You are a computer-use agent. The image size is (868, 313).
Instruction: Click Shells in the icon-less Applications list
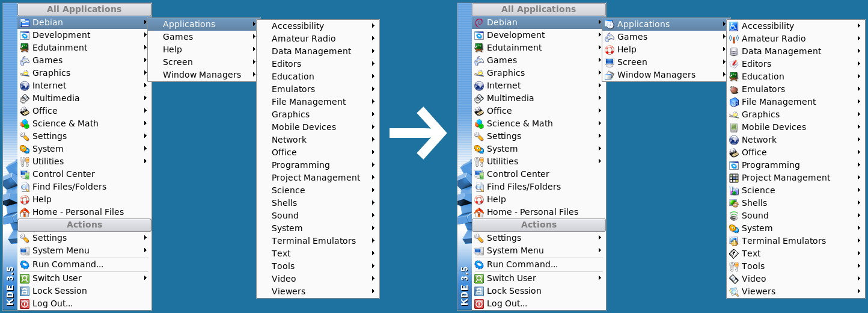click(318, 203)
